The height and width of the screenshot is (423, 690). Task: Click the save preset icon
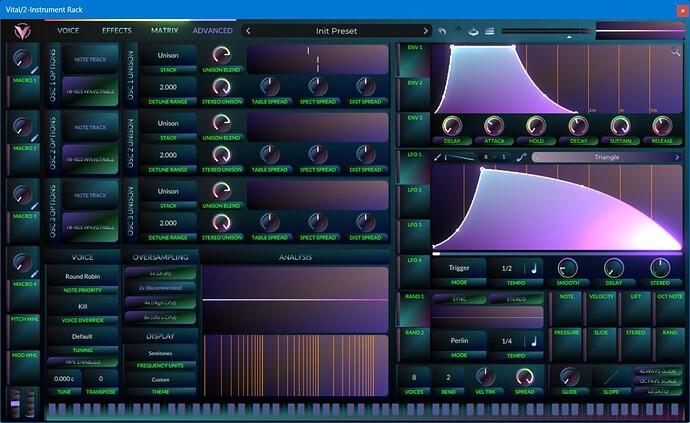click(473, 31)
